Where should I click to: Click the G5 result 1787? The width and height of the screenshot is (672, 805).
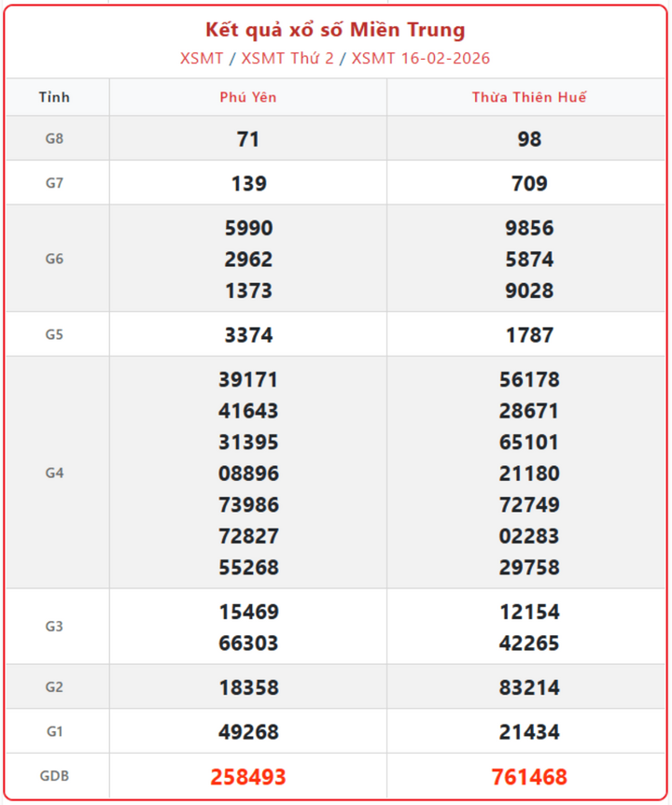529,335
